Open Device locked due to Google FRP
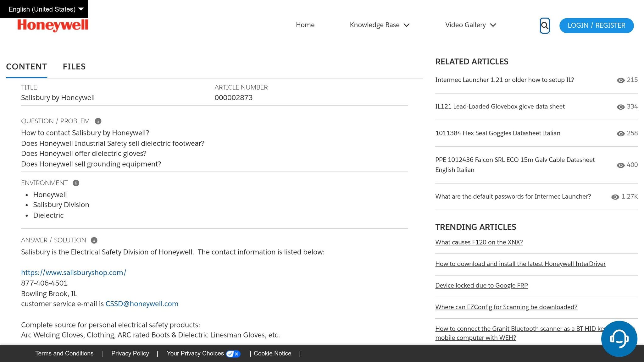This screenshot has height=362, width=644. point(481,286)
